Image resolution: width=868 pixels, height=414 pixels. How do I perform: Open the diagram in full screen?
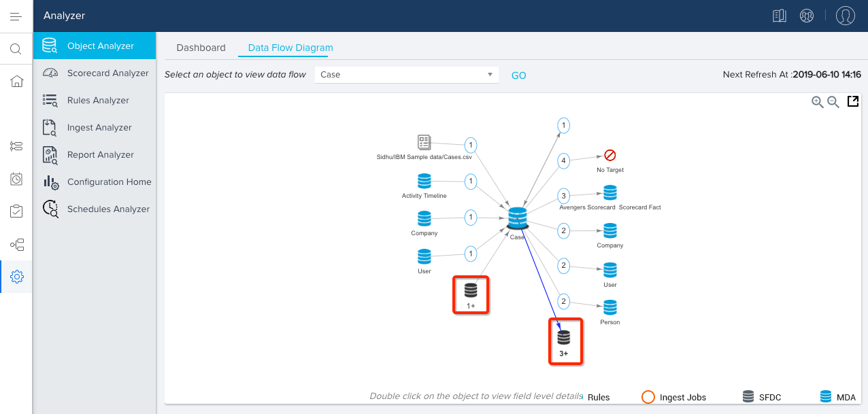852,101
